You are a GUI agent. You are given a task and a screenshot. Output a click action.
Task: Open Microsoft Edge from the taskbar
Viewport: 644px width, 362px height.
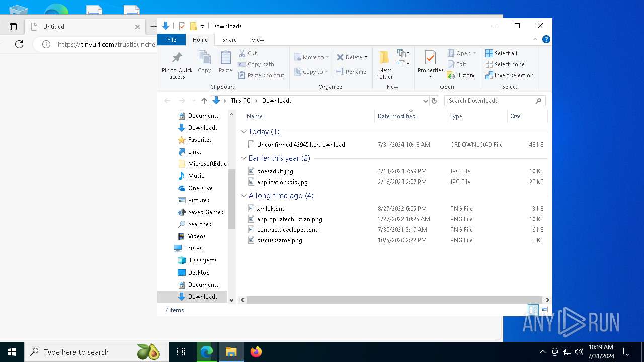tap(207, 352)
